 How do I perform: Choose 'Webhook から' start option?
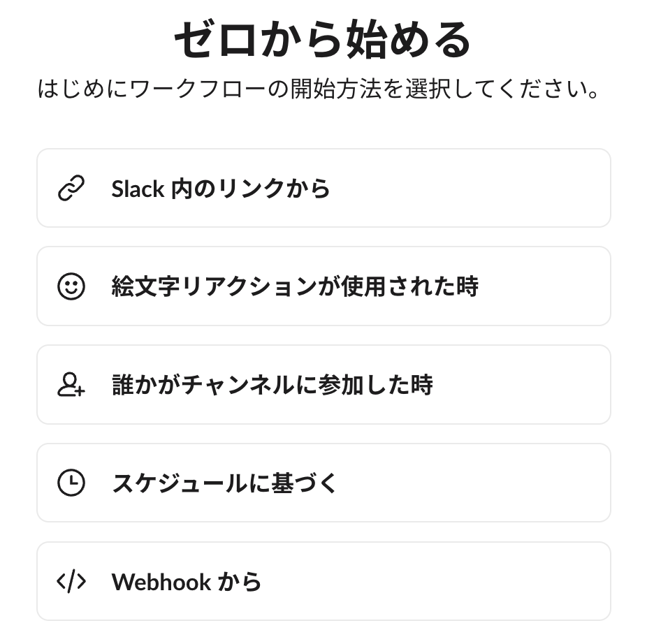187,581
